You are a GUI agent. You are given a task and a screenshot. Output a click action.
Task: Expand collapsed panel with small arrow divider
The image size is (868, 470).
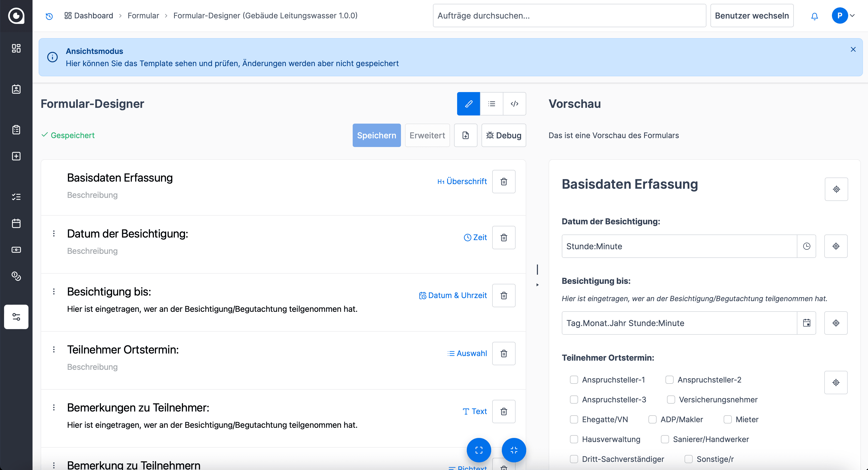(537, 285)
